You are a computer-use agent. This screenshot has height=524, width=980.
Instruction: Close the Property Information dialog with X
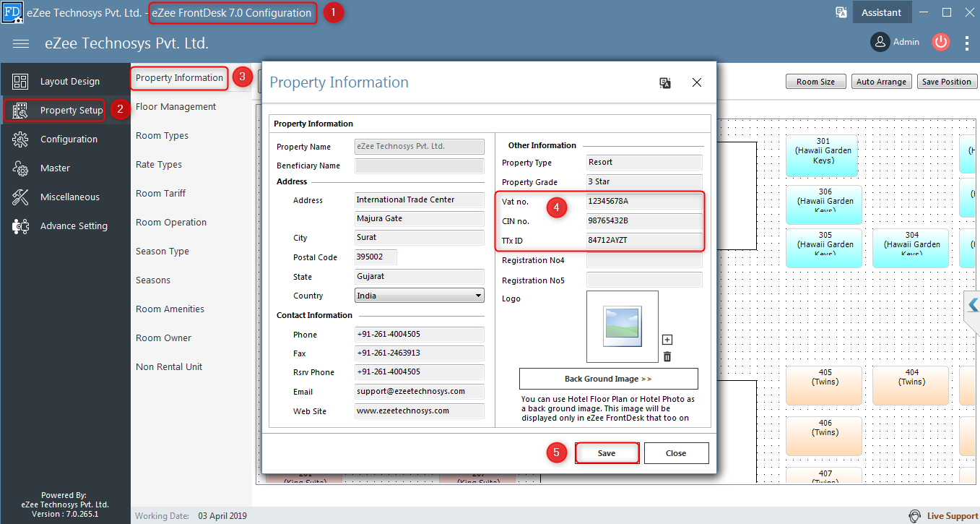[697, 83]
